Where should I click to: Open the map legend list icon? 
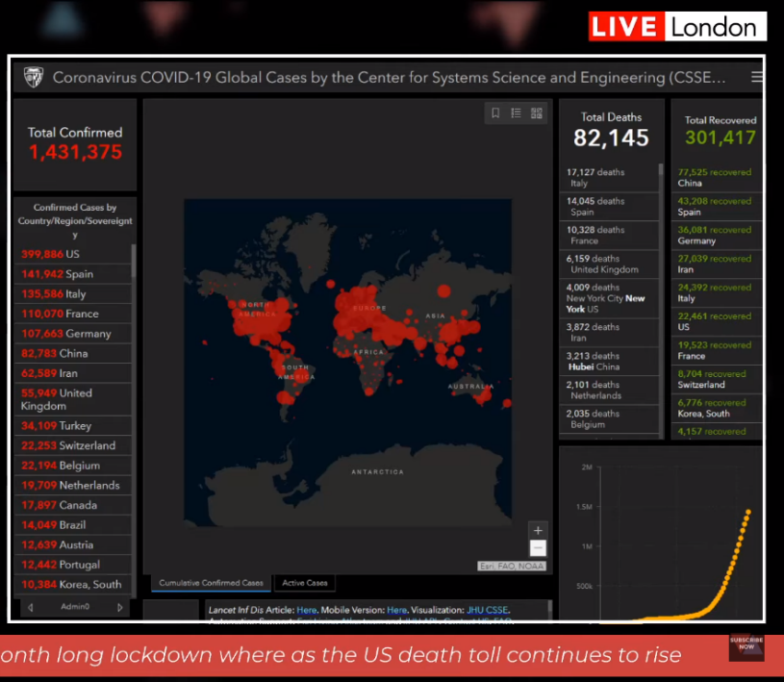pos(517,114)
